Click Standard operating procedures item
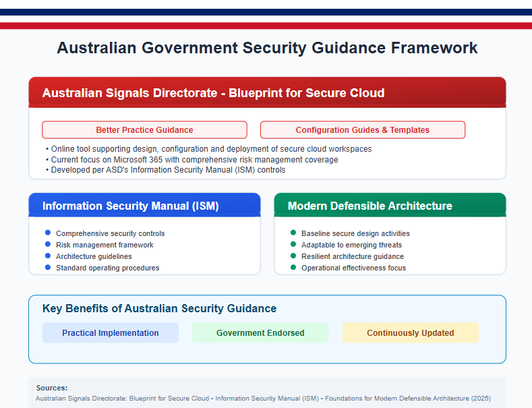The width and height of the screenshot is (532, 408). click(x=108, y=268)
